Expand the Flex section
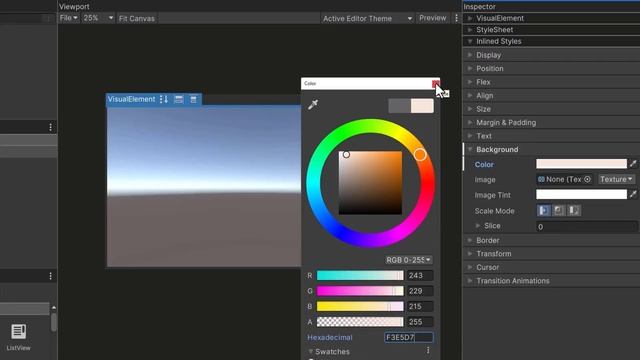The width and height of the screenshot is (640, 360). click(470, 82)
